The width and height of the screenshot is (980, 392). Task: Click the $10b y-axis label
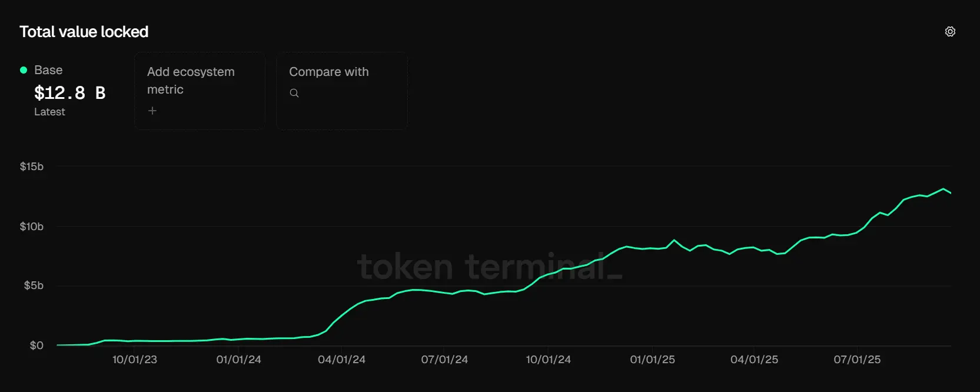pyautogui.click(x=32, y=227)
